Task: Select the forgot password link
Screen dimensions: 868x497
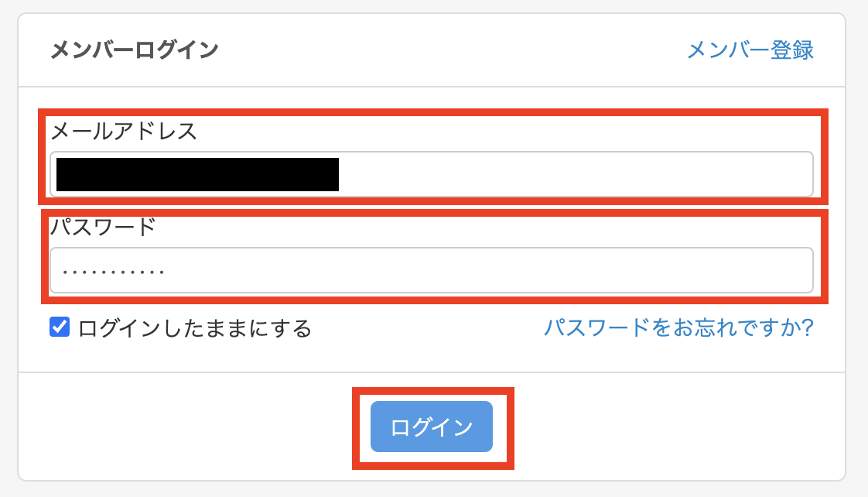Action: coord(678,328)
